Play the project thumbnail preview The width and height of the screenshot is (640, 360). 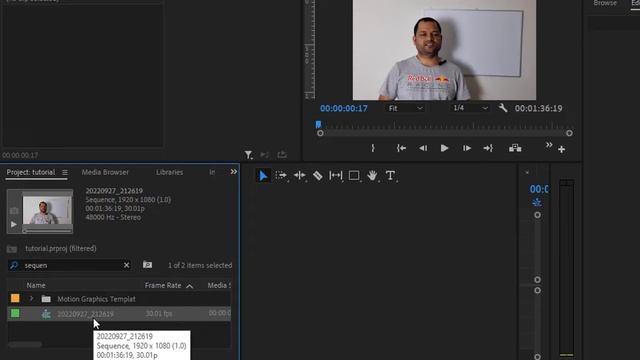click(13, 224)
